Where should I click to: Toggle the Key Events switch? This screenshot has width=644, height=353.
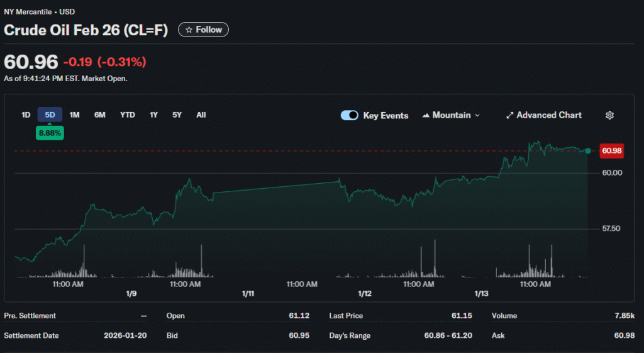coord(349,115)
